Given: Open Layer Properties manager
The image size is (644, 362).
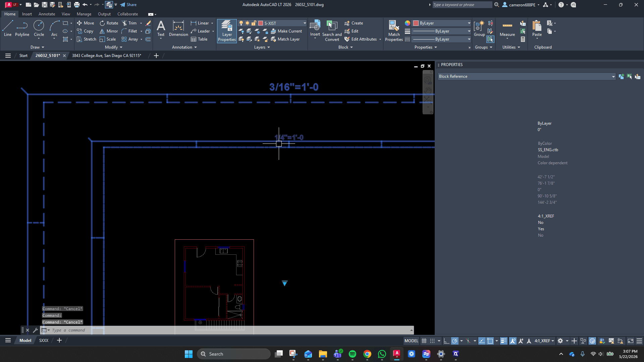Looking at the screenshot, I should (227, 31).
